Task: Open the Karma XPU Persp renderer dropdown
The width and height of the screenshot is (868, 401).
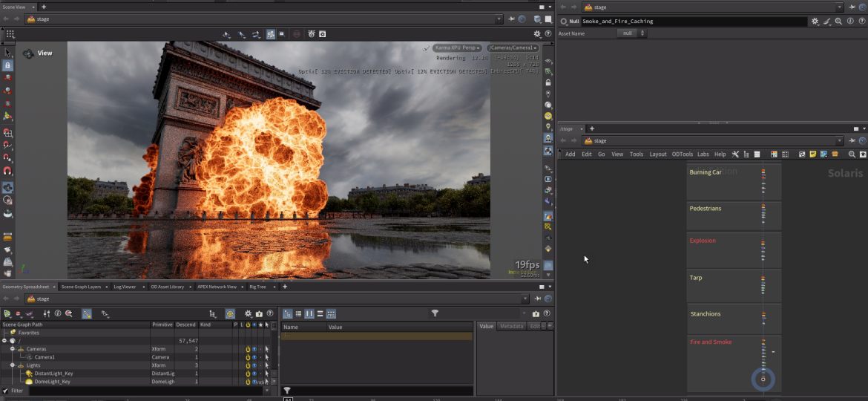Action: (458, 48)
